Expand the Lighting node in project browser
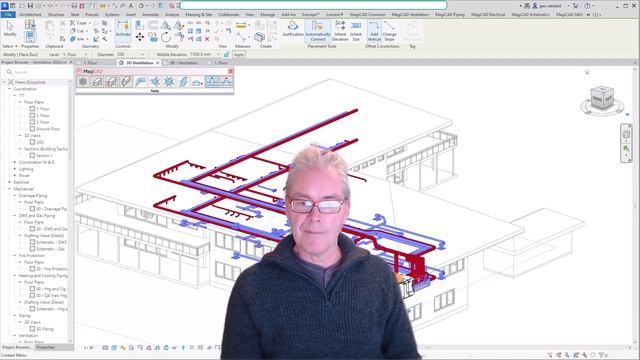Viewport: 640px width, 360px height. 15,169
